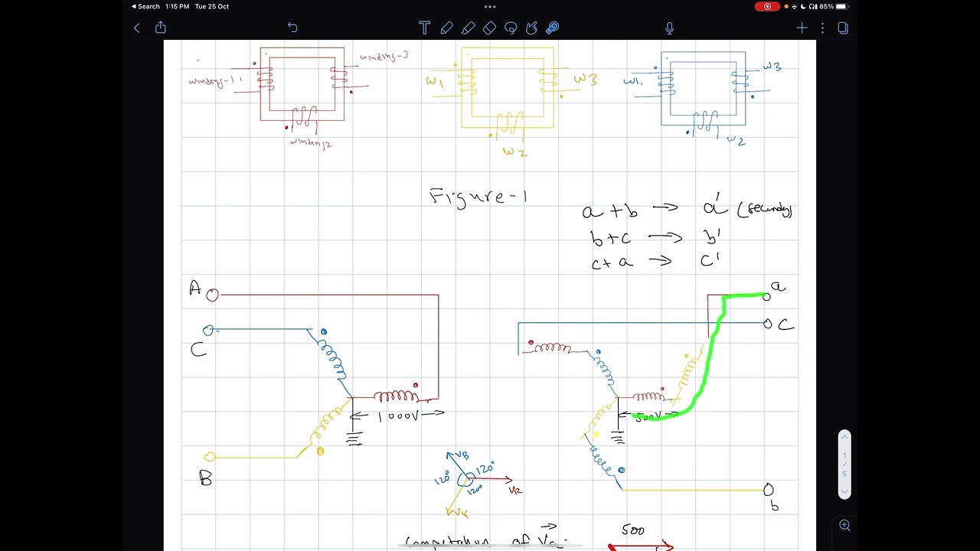
Task: Tap the 'a+b' handwritten text
Action: (610, 210)
